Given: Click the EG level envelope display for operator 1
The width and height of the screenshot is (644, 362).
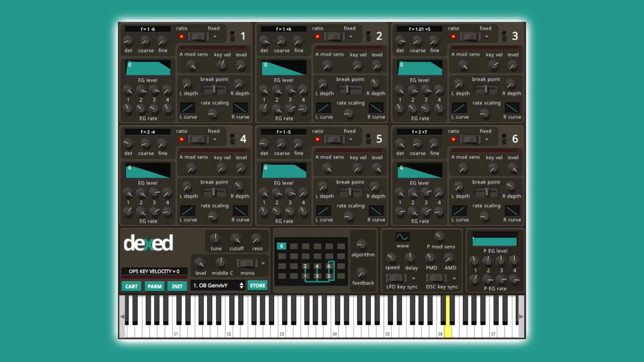Looking at the screenshot, I should pos(148,67).
